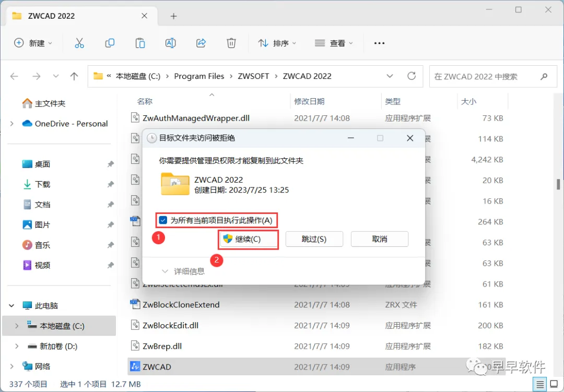Expand New Volume (D:) tree node
The height and width of the screenshot is (392, 564).
pyautogui.click(x=17, y=346)
